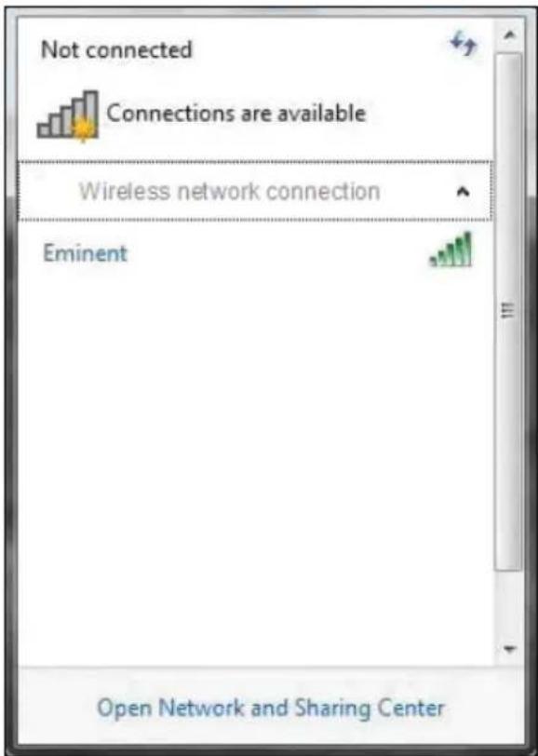
Task: Click the scrollbar up arrow
Action: [509, 34]
